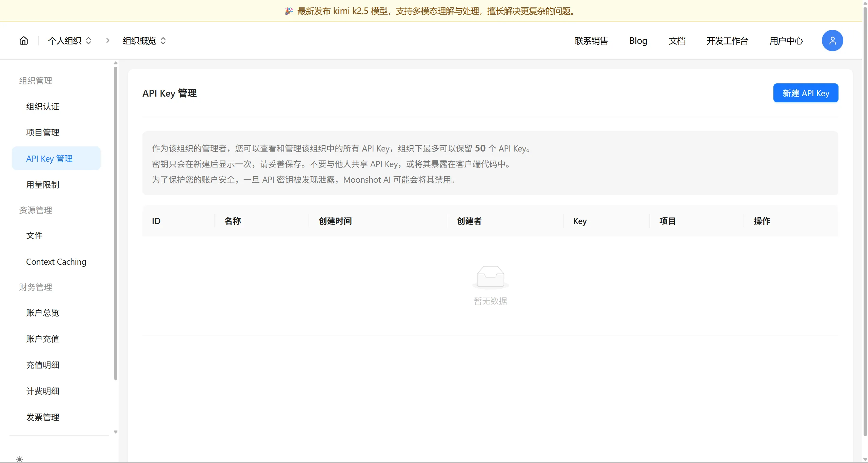
Task: Click the party popper announcement icon
Action: (x=289, y=11)
